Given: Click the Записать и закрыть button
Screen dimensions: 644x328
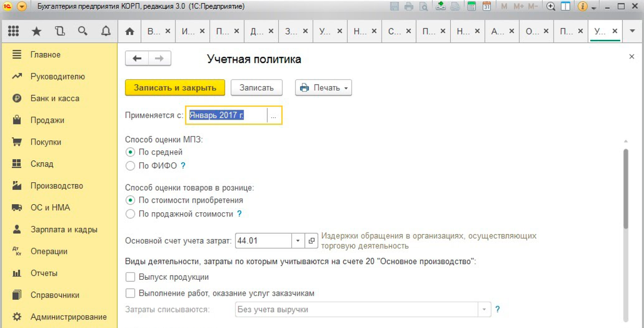Looking at the screenshot, I should point(174,88).
